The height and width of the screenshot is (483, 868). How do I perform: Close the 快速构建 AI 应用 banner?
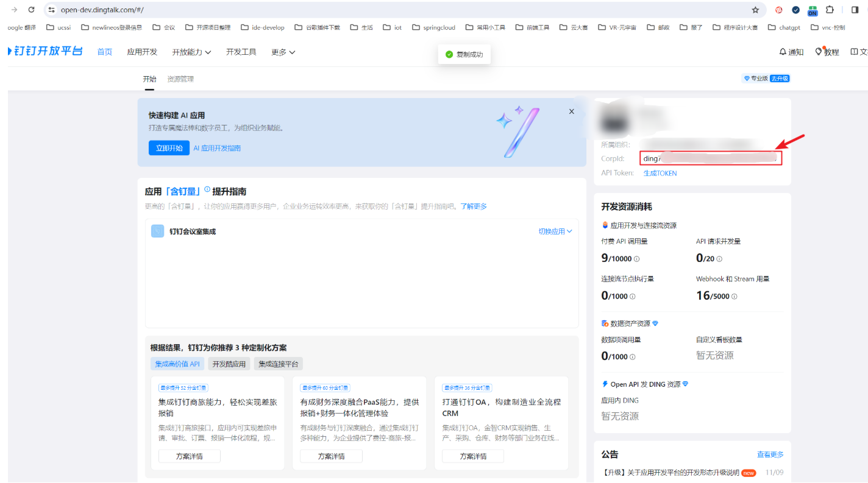(571, 111)
